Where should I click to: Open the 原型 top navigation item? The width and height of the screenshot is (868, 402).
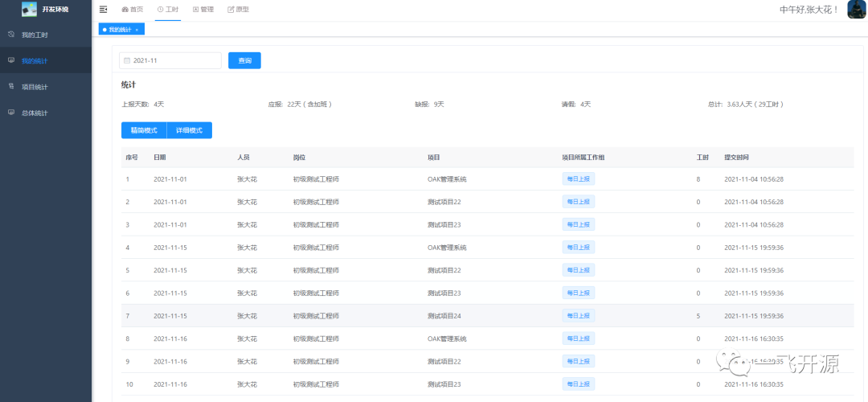coord(238,10)
